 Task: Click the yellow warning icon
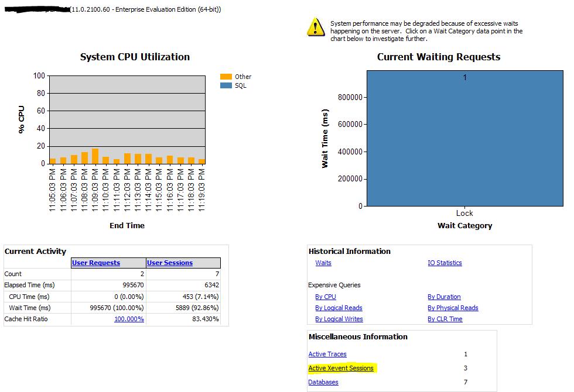tap(316, 27)
